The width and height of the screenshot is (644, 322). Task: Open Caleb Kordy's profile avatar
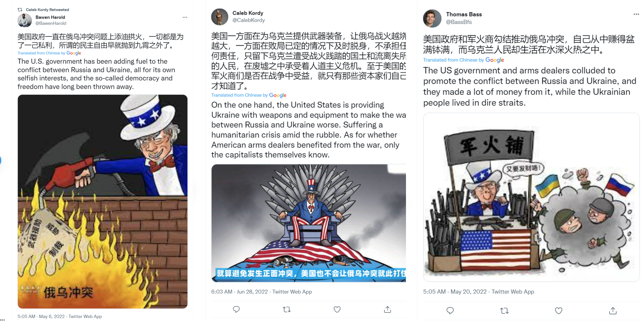coord(219,17)
